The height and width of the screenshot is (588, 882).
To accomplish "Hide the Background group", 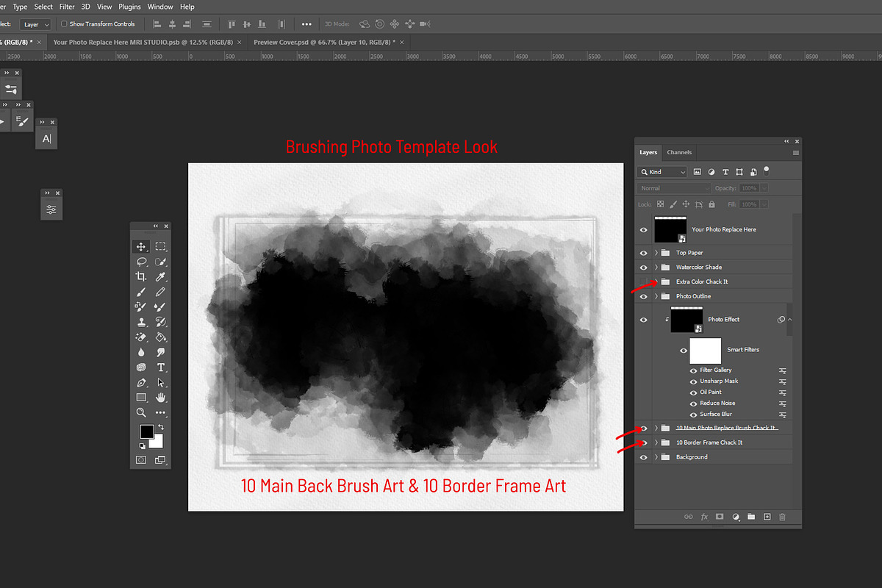I will coord(644,457).
